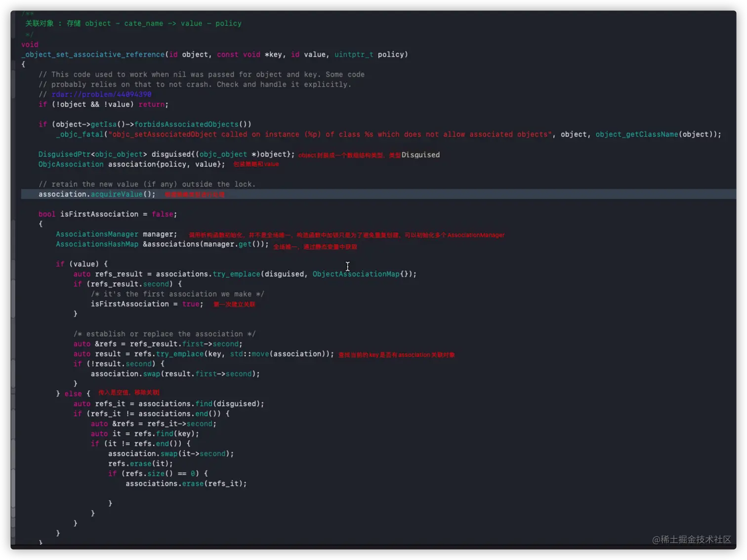Click the "DisguisedPtr<objc_object>" type

coord(93,154)
